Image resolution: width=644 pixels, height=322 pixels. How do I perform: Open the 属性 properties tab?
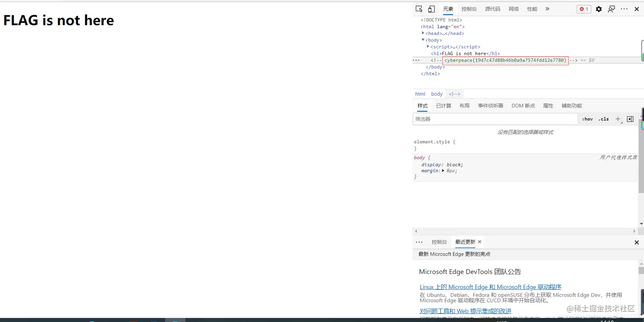548,105
